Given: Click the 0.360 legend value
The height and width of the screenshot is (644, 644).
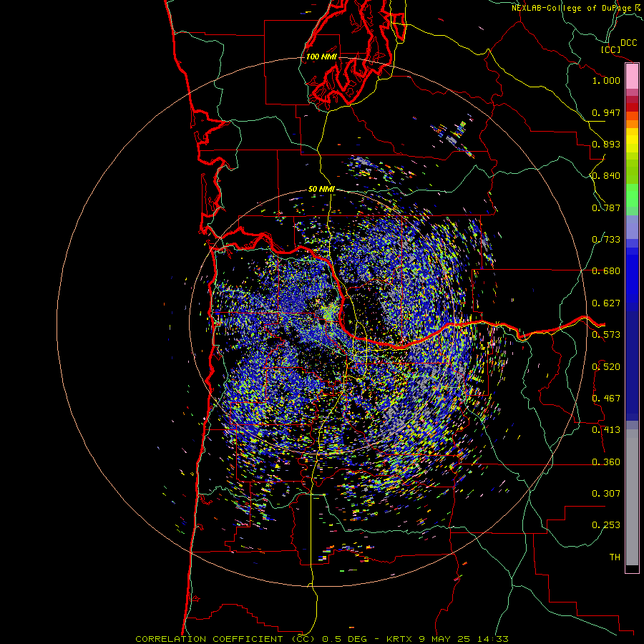Looking at the screenshot, I should (x=606, y=462).
